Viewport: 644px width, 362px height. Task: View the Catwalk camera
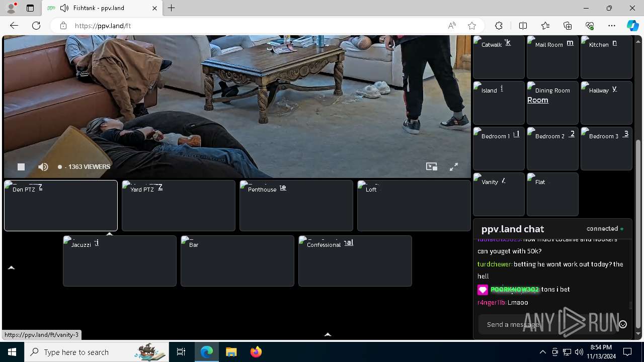(x=499, y=57)
